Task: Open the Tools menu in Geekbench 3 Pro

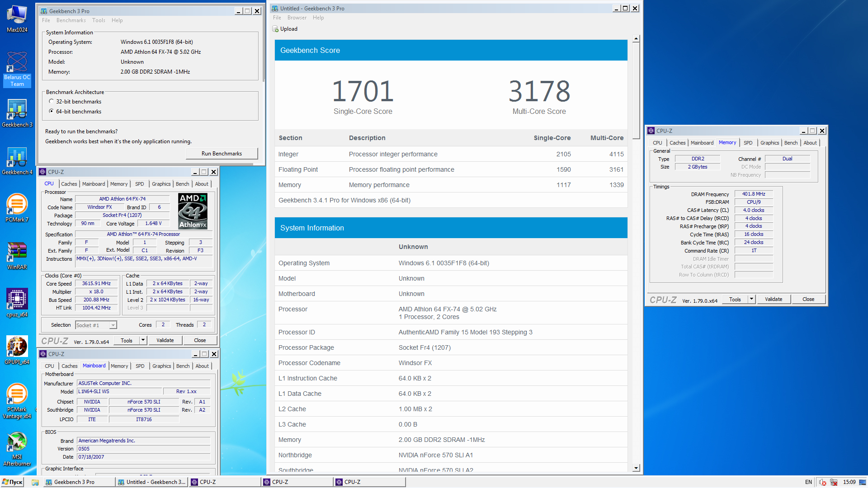Action: click(x=99, y=20)
